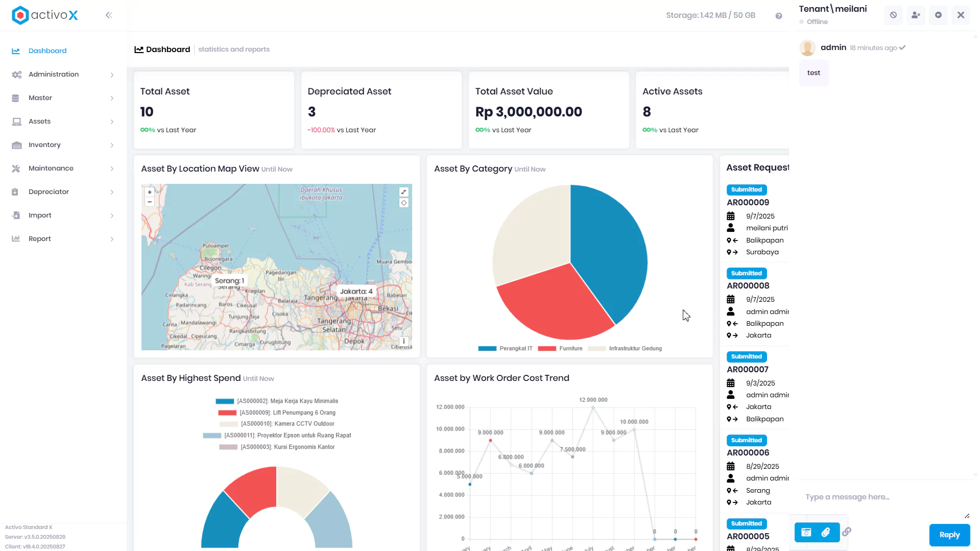The image size is (980, 551).
Task: Click the activoX logo
Action: point(45,15)
